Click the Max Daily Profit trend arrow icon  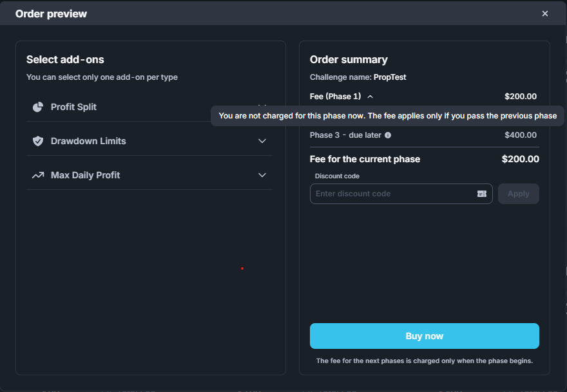click(x=38, y=175)
